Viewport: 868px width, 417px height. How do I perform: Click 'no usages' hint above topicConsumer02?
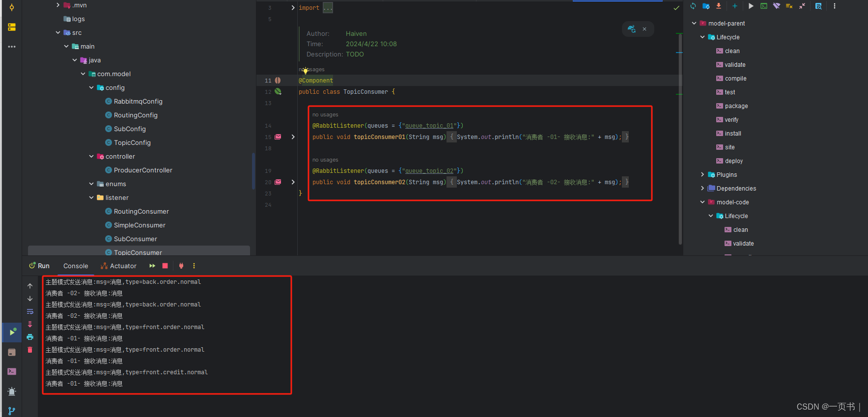click(x=325, y=160)
